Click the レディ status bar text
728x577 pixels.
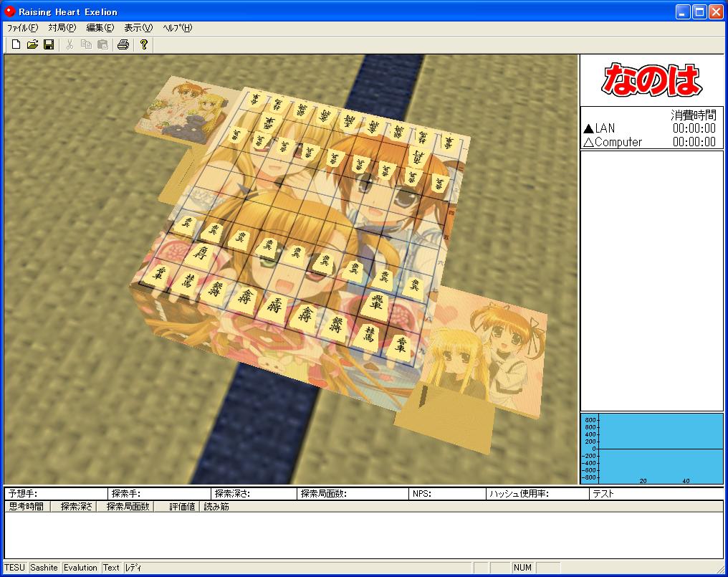pos(133,568)
